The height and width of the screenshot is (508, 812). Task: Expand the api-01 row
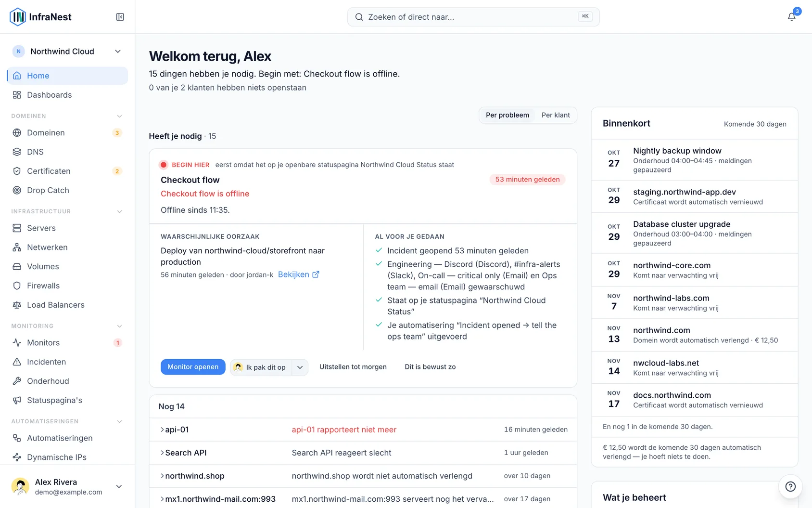(x=363, y=430)
